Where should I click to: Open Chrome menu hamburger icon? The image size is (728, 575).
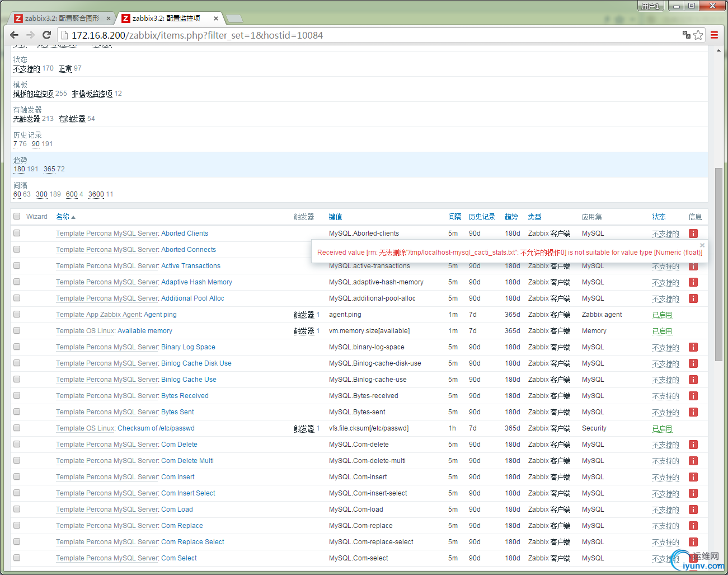coord(714,35)
